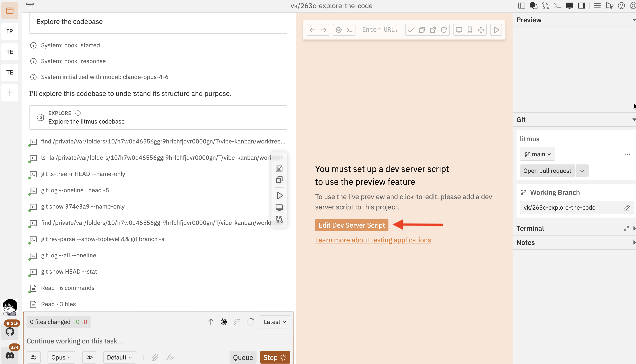The height and width of the screenshot is (364, 636).
Task: Collapse the Preview section header chevron
Action: (x=633, y=20)
